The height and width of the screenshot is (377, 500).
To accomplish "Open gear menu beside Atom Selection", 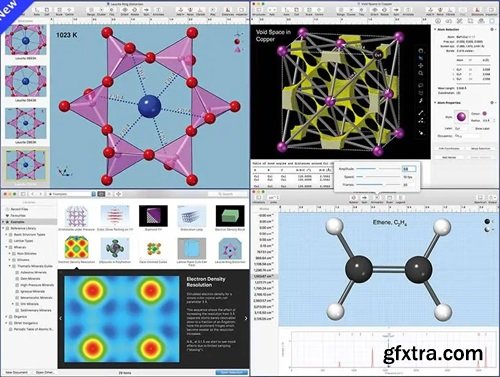I will [492, 30].
